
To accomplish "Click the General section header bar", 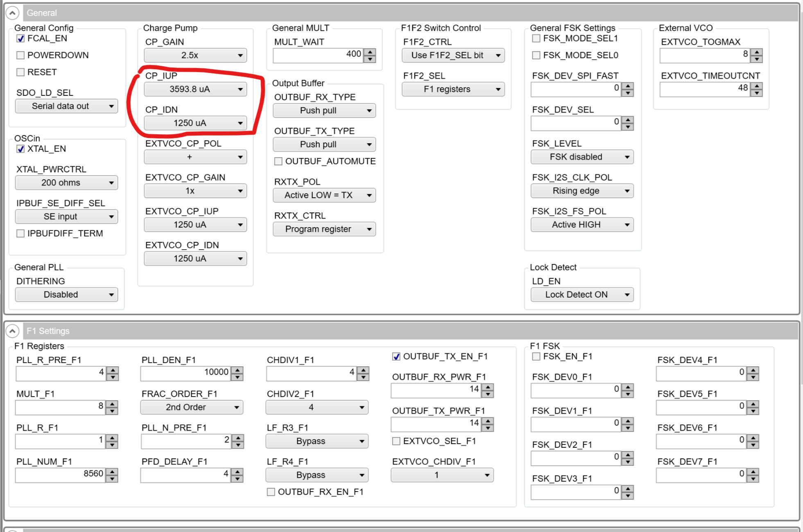I will 409,13.
